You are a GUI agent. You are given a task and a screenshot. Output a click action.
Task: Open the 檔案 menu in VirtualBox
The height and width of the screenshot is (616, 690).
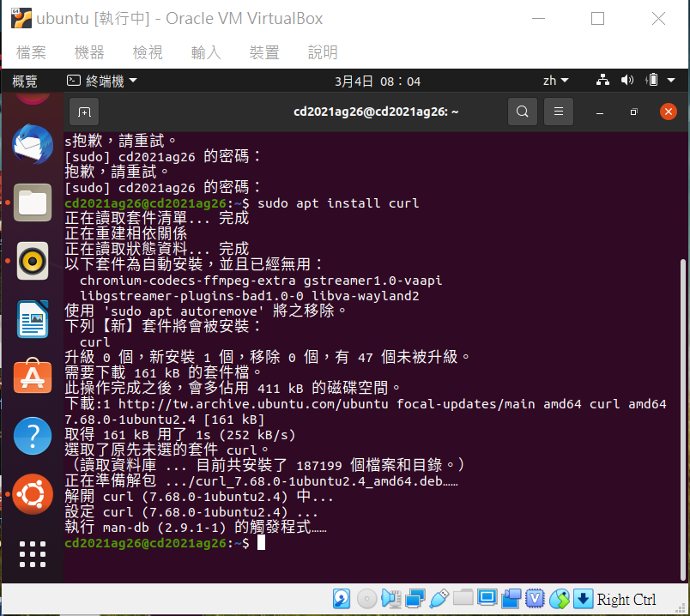pyautogui.click(x=31, y=52)
